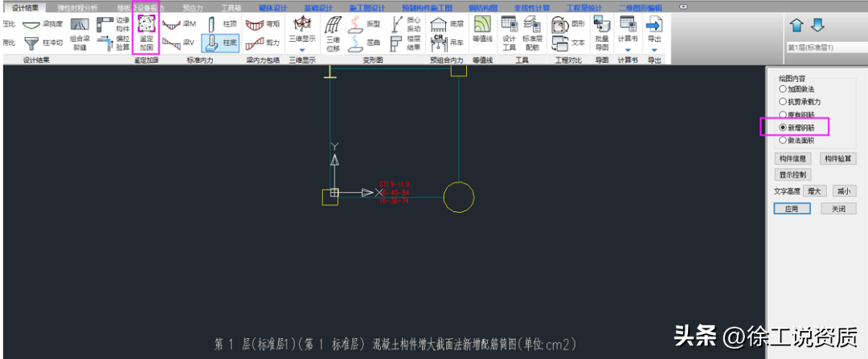Click the 关闭 close panel button
Image resolution: width=868 pixels, height=359 pixels.
pos(838,209)
